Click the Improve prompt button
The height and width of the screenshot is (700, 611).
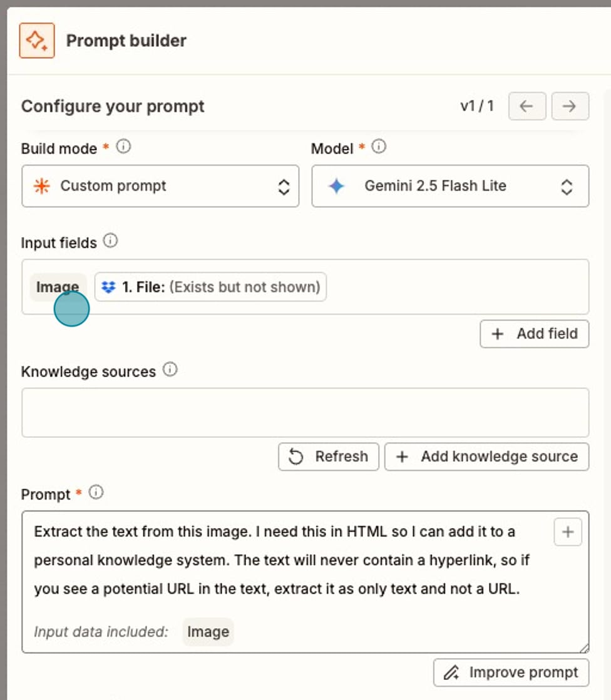(511, 673)
